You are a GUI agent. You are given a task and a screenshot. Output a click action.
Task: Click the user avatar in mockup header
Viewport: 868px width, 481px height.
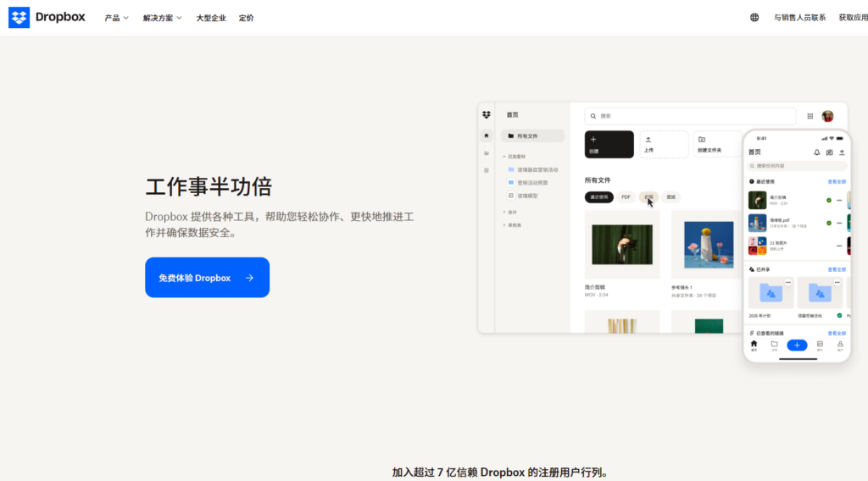[827, 116]
